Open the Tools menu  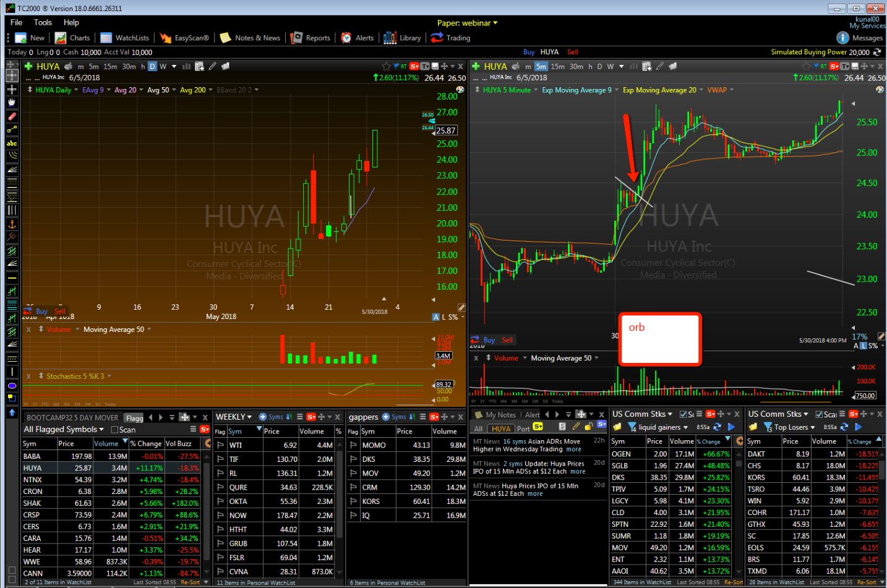tap(43, 22)
